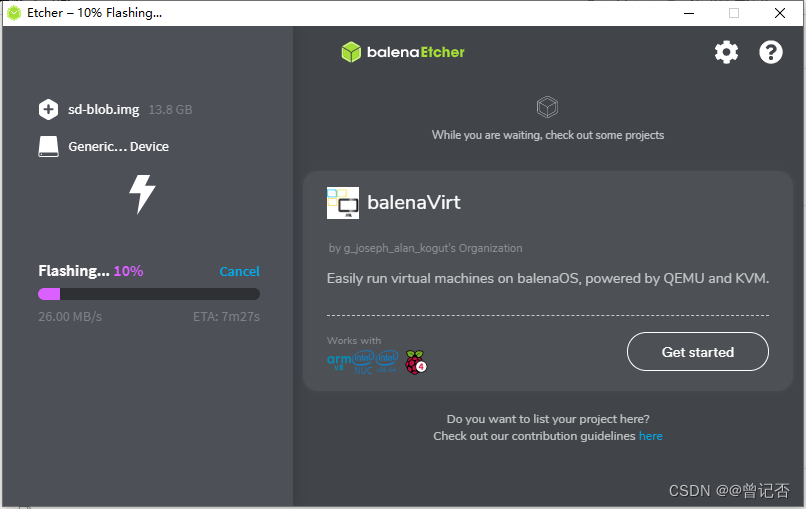Click the plus image icon beside sd-blob.img

[x=48, y=109]
